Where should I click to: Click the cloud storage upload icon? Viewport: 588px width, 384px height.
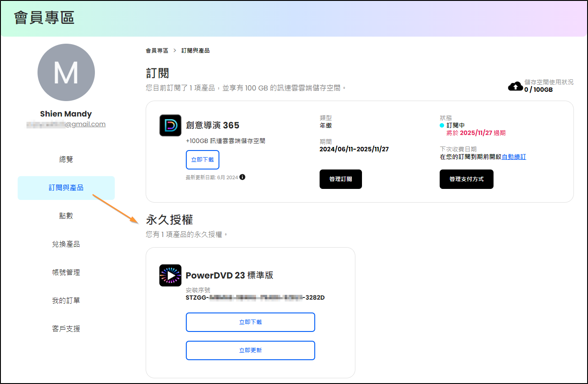pyautogui.click(x=515, y=87)
